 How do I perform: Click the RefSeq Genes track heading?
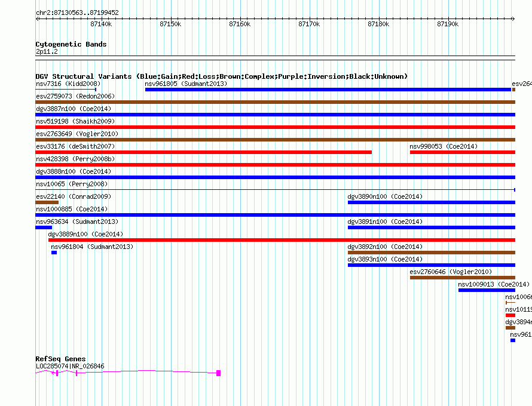[60, 359]
